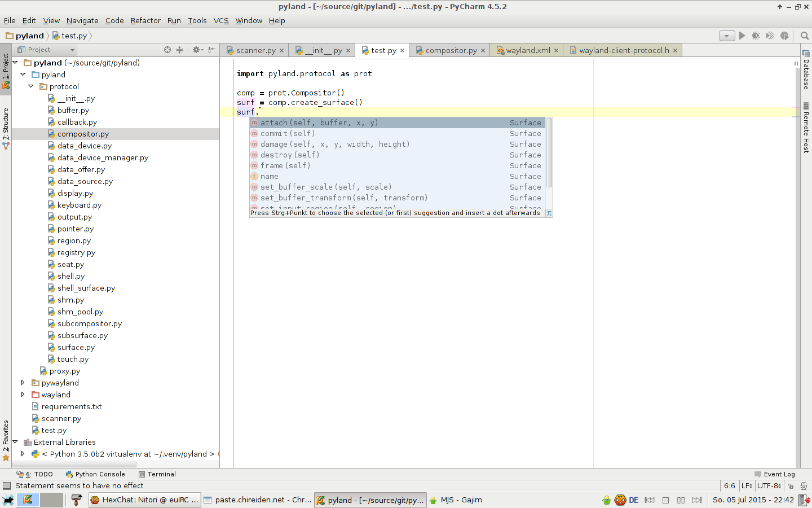Screen dimensions: 812x508
Task: Open the Event Log
Action: pyautogui.click(x=775, y=474)
